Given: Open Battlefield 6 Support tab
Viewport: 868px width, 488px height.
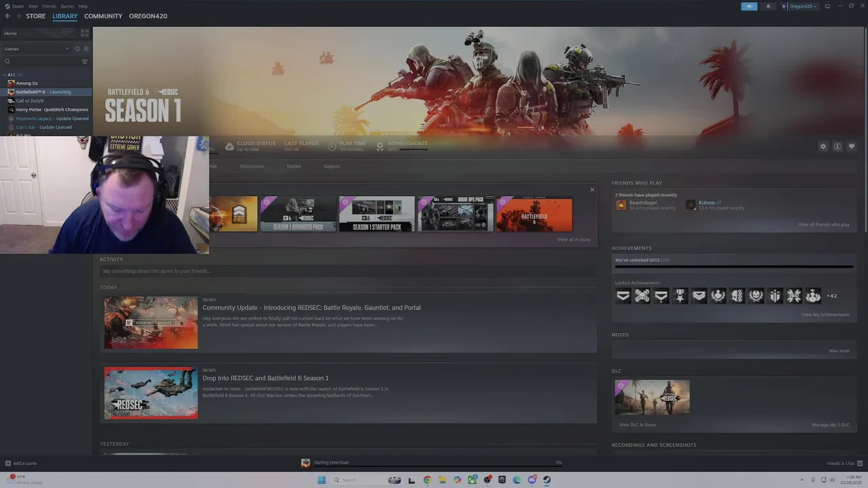Looking at the screenshot, I should 332,166.
